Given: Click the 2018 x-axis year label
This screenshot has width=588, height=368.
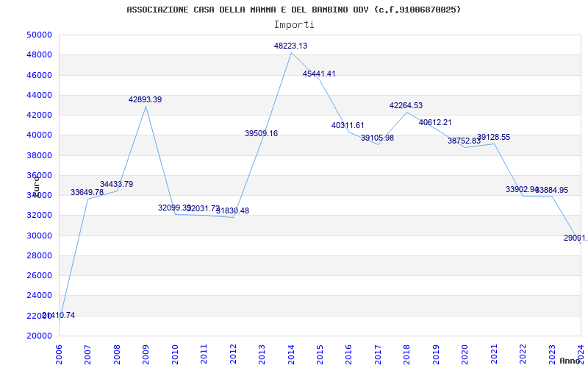Looking at the screenshot, I should [x=407, y=355].
